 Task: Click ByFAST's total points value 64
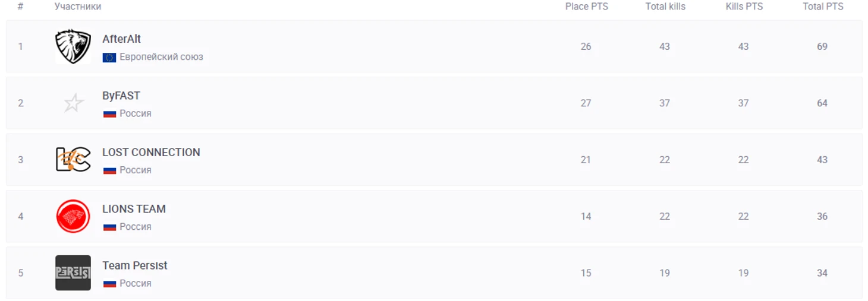click(x=822, y=103)
